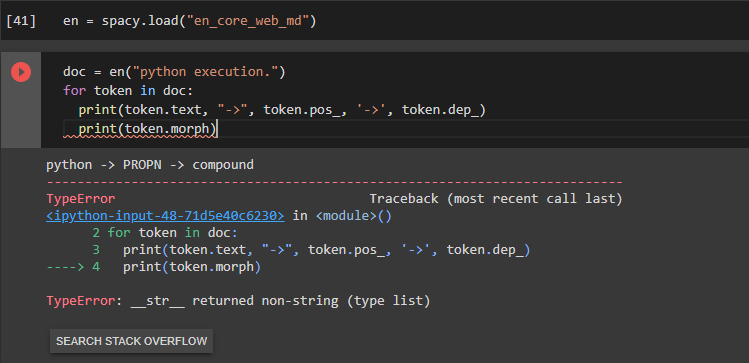Run the cell with the red play button
This screenshot has height=363, width=749.
(21, 72)
